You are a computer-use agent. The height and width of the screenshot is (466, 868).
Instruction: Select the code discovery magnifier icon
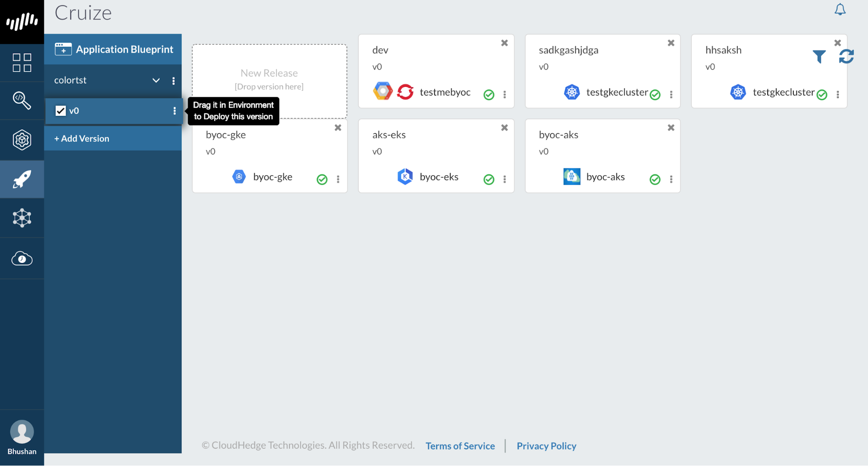[x=22, y=101]
